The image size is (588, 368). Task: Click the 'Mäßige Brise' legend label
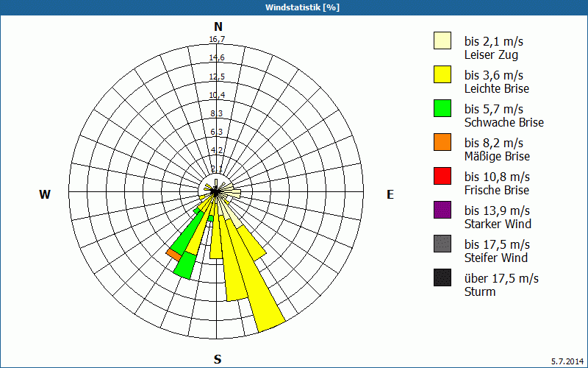[x=498, y=156]
